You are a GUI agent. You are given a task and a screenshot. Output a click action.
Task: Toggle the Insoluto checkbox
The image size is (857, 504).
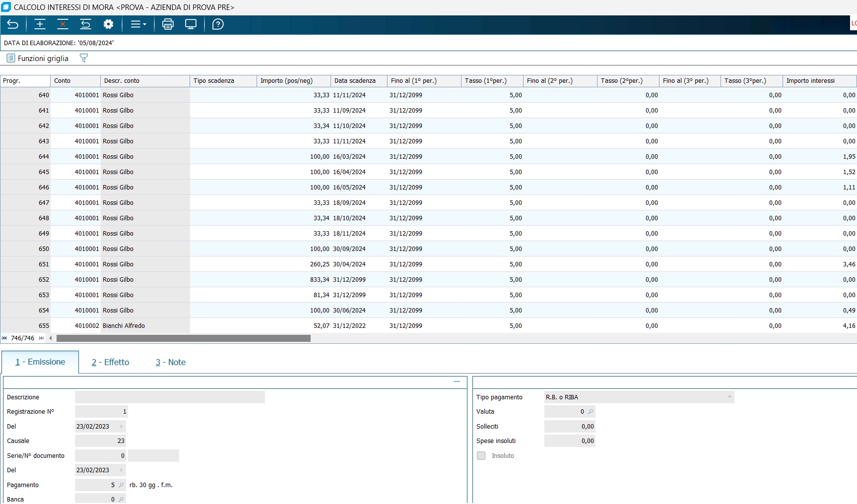pyautogui.click(x=481, y=456)
